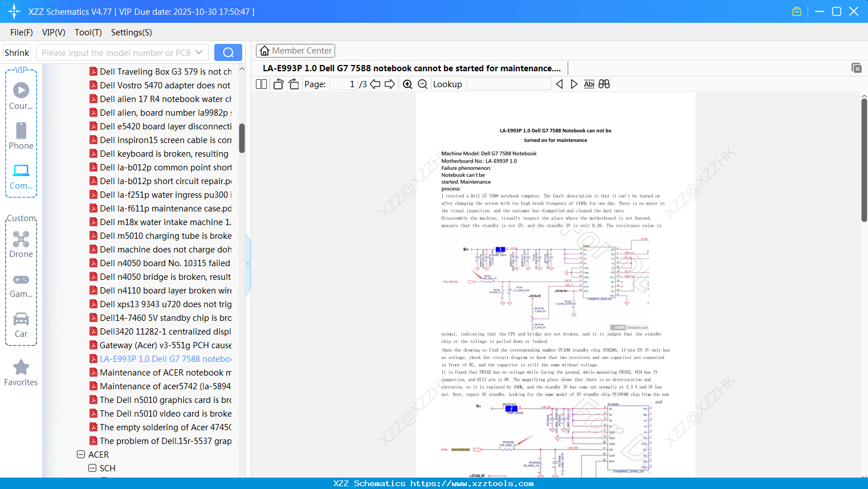Open the Drone category

click(21, 244)
